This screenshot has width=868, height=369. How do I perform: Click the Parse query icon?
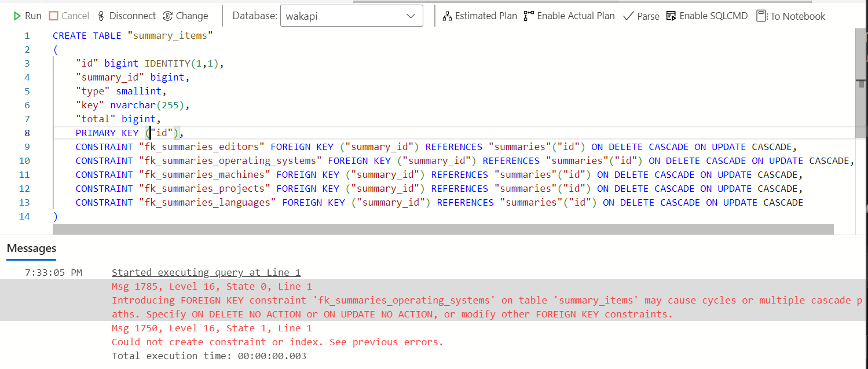(x=629, y=16)
